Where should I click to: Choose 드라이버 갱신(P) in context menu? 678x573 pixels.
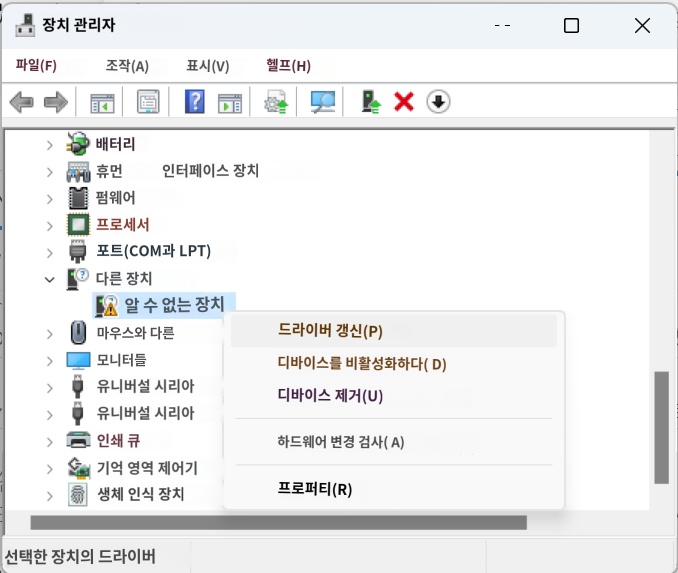(x=394, y=331)
